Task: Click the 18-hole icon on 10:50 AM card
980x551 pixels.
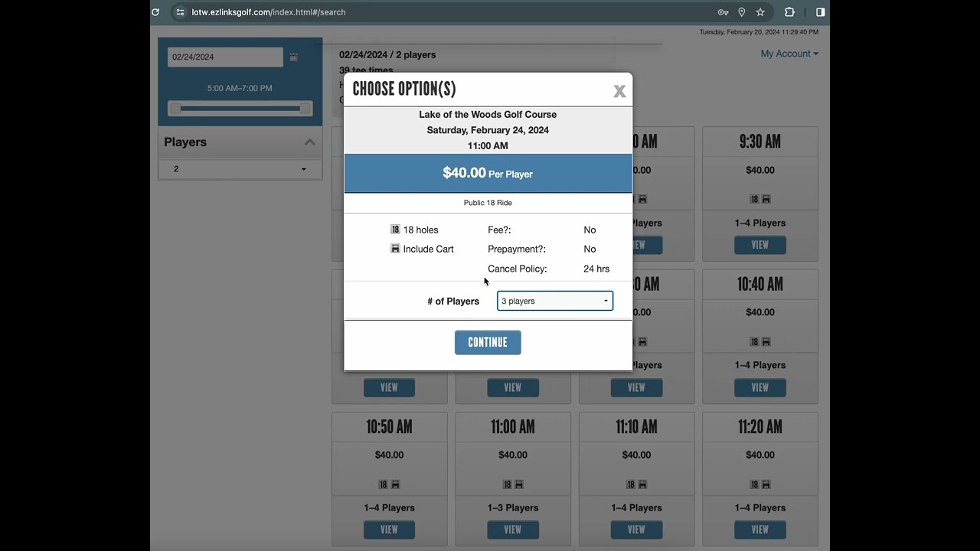Action: (x=384, y=484)
